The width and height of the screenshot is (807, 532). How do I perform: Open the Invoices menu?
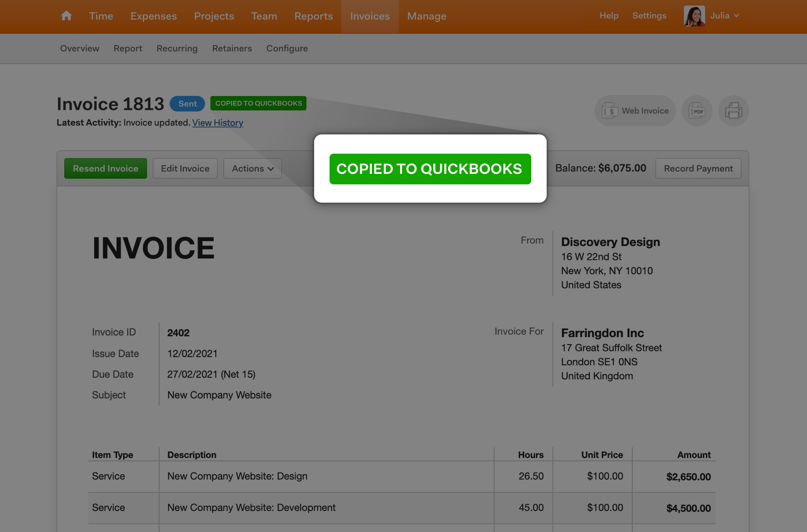click(369, 16)
